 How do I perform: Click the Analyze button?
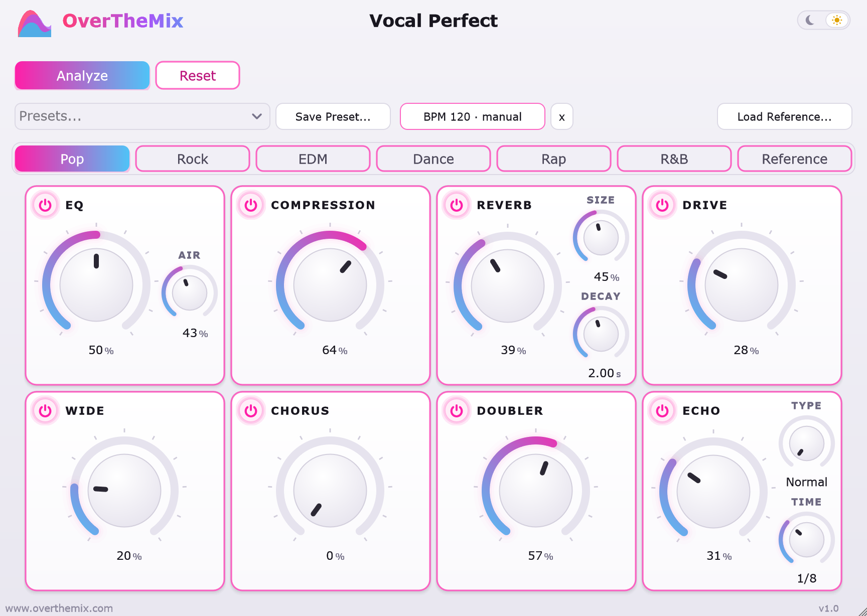(x=82, y=76)
